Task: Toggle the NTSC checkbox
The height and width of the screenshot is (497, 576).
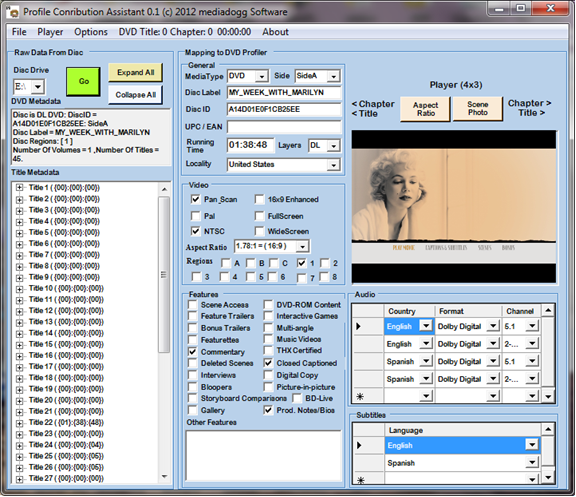Action: point(195,231)
